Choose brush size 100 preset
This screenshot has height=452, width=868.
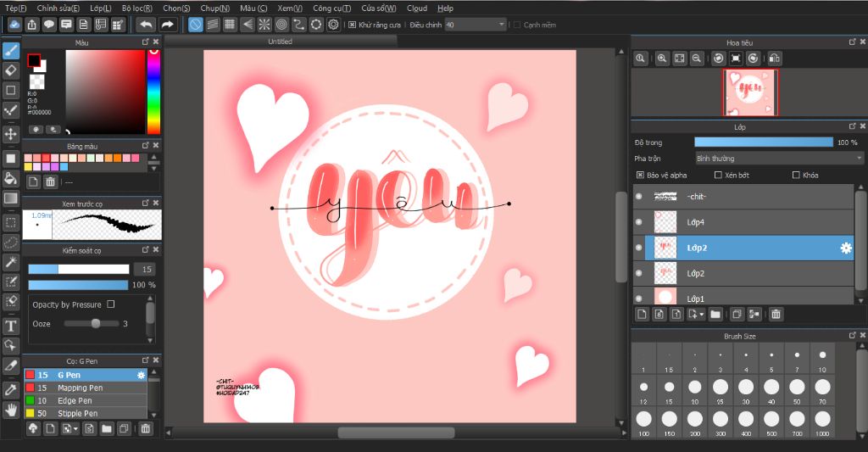pos(643,419)
